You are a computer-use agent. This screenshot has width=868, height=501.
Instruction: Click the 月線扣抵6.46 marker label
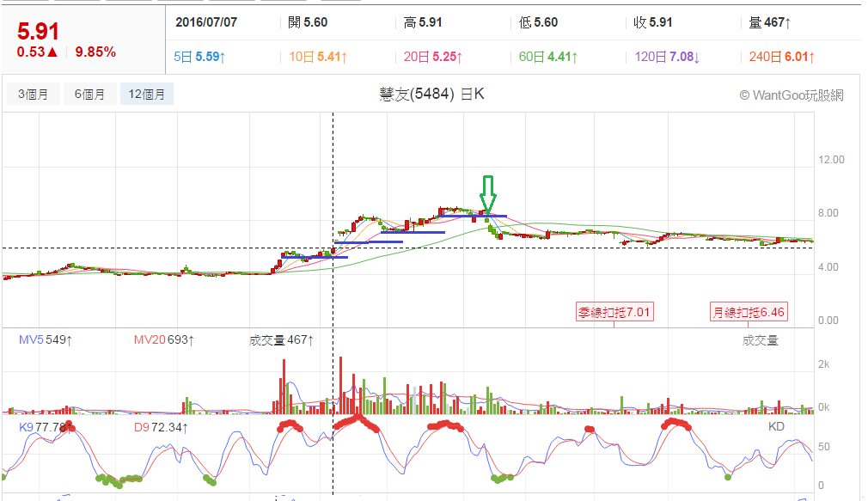[x=749, y=312]
